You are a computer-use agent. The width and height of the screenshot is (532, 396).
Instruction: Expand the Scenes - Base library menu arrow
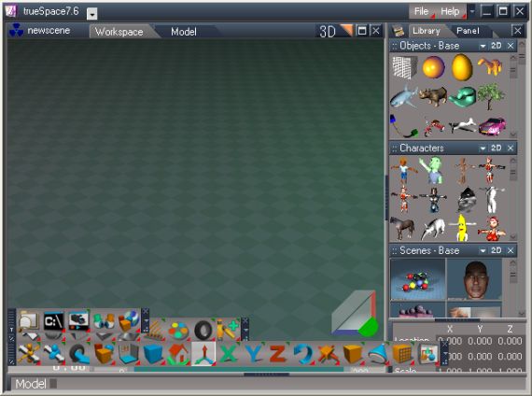click(x=483, y=251)
